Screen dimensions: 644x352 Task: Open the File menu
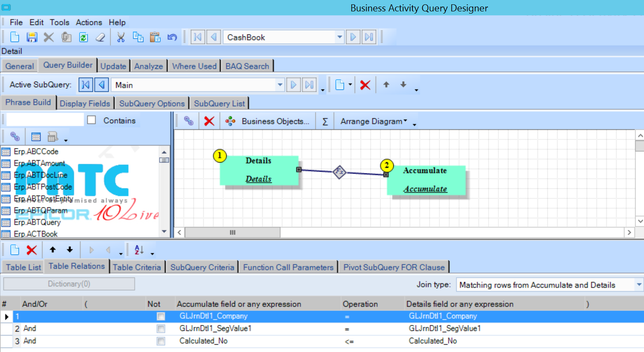tap(16, 22)
